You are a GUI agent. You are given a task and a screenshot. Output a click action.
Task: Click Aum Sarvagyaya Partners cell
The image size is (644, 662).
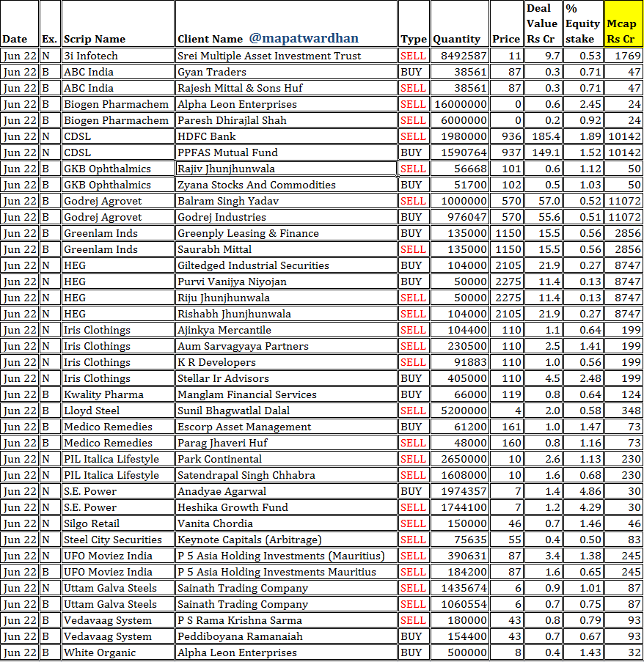click(x=286, y=346)
